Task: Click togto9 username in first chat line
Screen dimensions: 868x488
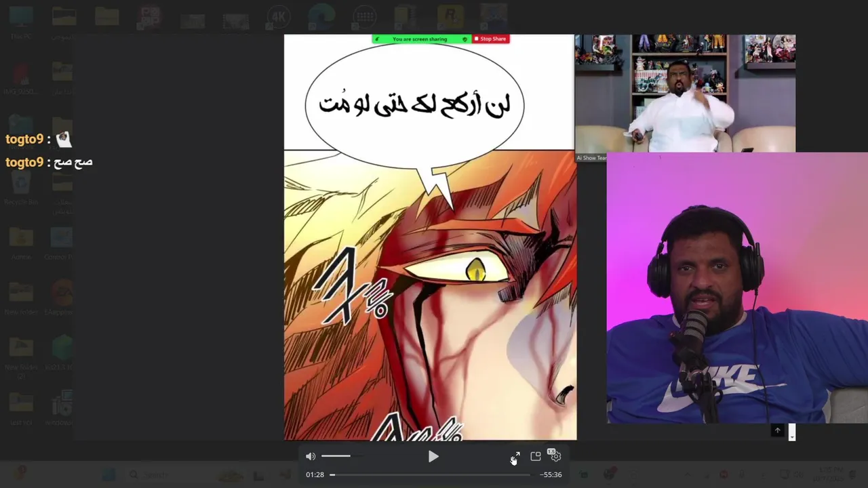Action: (x=24, y=139)
